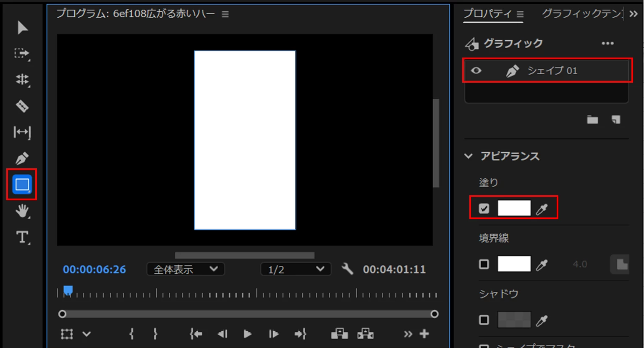Open the プロパティ tab menu icon
644x348 pixels.
pos(520,14)
